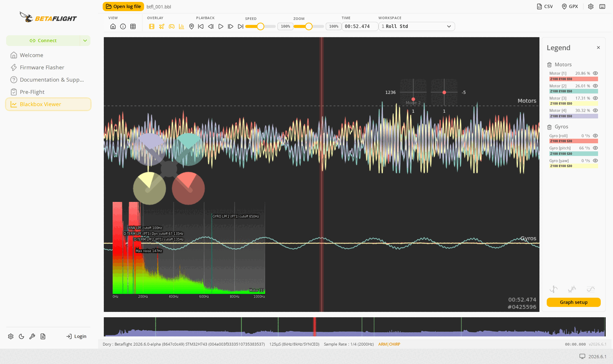Click the home view icon in the toolbar
This screenshot has width=613, height=364.
(x=113, y=26)
